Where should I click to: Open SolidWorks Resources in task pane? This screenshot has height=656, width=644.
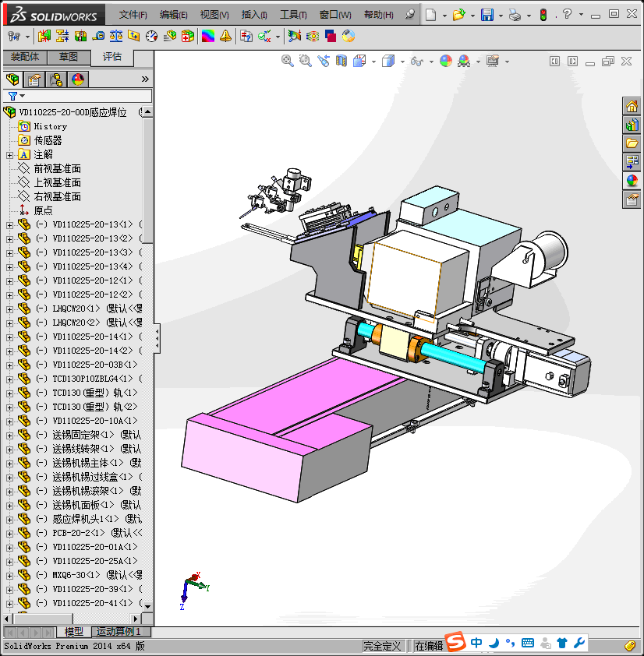click(x=632, y=107)
